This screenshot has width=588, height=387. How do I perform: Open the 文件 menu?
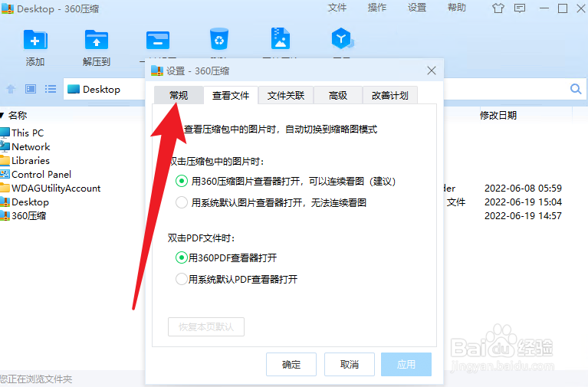pyautogui.click(x=337, y=8)
